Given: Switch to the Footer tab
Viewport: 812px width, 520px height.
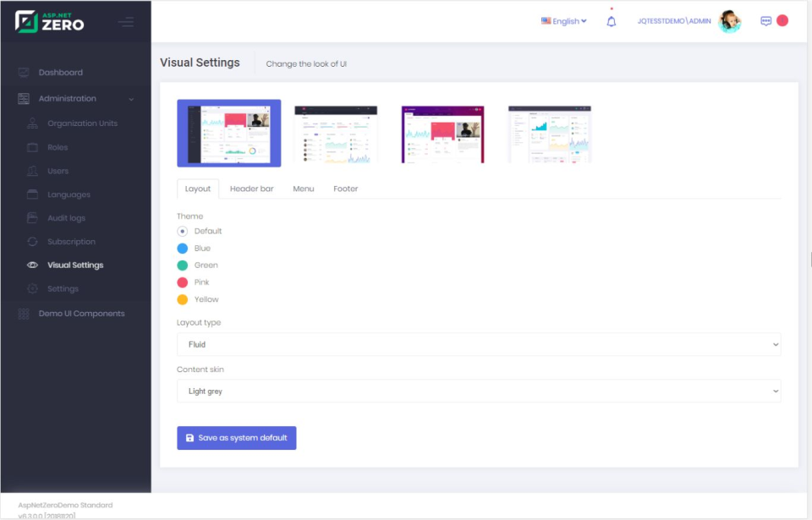Looking at the screenshot, I should coord(345,189).
